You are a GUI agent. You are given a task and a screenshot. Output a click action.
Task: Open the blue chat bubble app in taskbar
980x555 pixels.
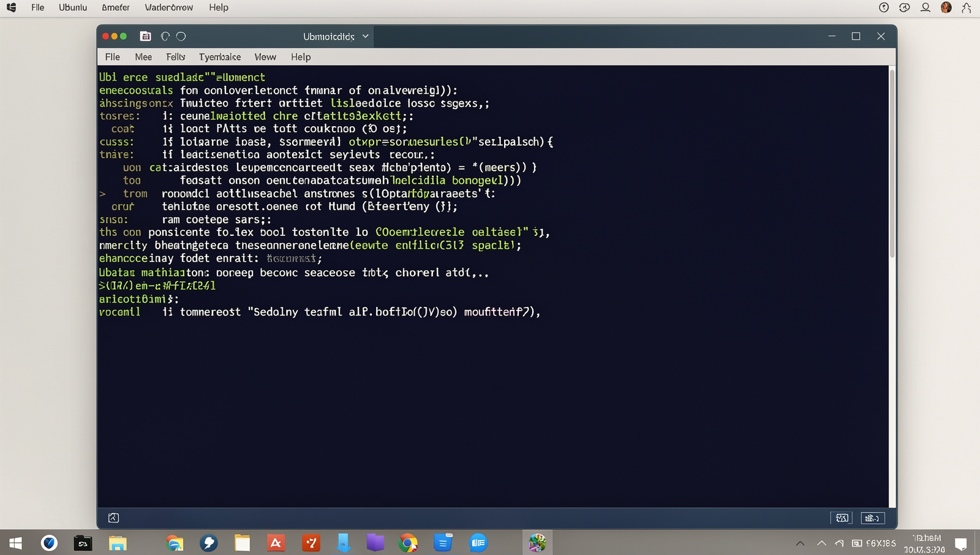pos(209,543)
